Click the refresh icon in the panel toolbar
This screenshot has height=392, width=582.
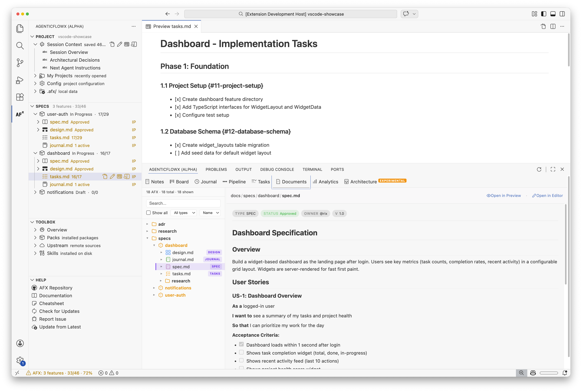click(539, 169)
